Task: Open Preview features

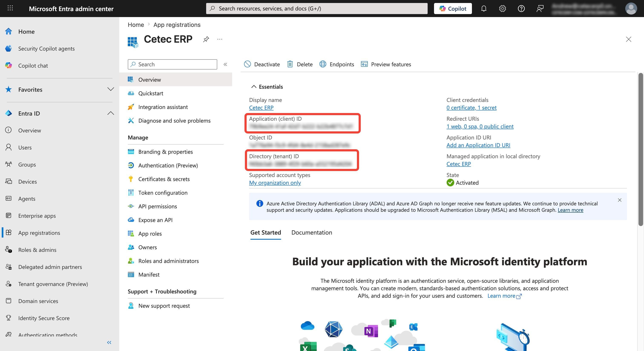Action: (x=386, y=64)
